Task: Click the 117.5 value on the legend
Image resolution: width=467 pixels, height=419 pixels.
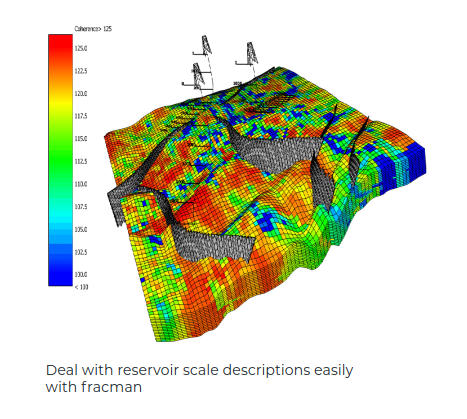Action: point(81,116)
